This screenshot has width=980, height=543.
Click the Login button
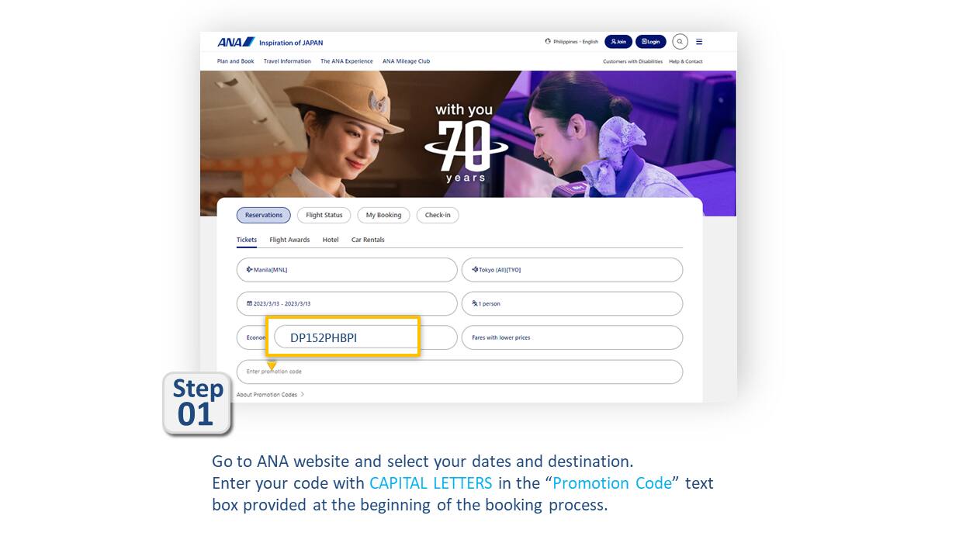pyautogui.click(x=651, y=42)
